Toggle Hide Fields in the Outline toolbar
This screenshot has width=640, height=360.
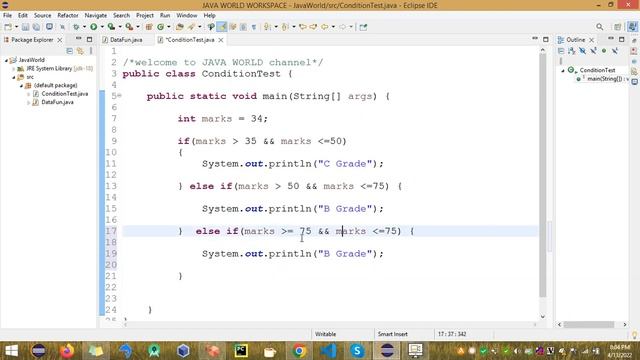pos(582,51)
